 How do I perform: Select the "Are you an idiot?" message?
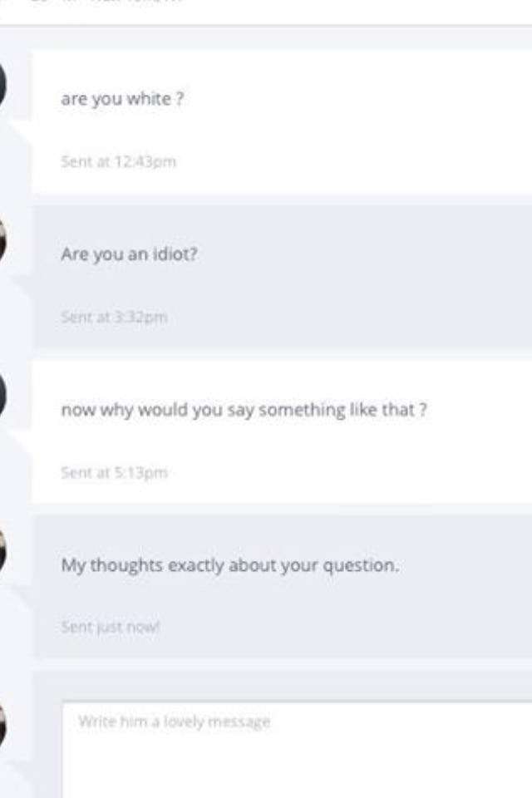pyautogui.click(x=129, y=254)
